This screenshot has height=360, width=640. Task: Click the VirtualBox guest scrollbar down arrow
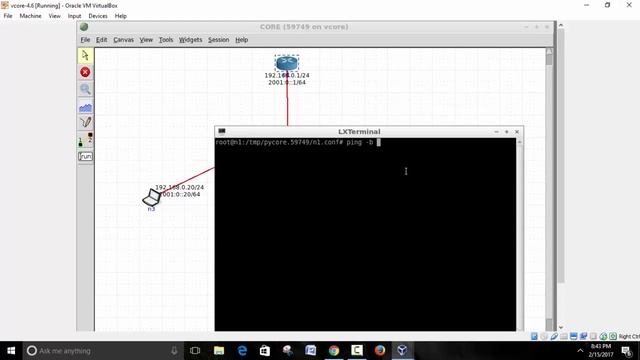561,327
